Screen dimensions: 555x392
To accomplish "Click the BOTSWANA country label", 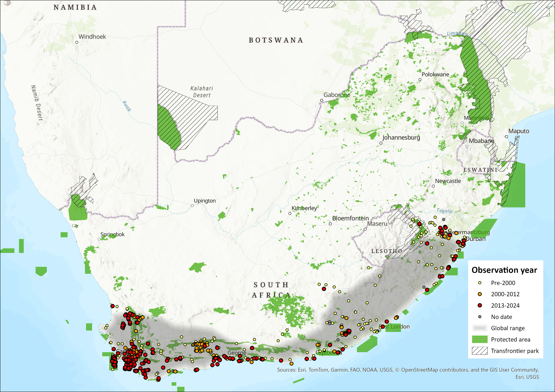I will click(276, 40).
